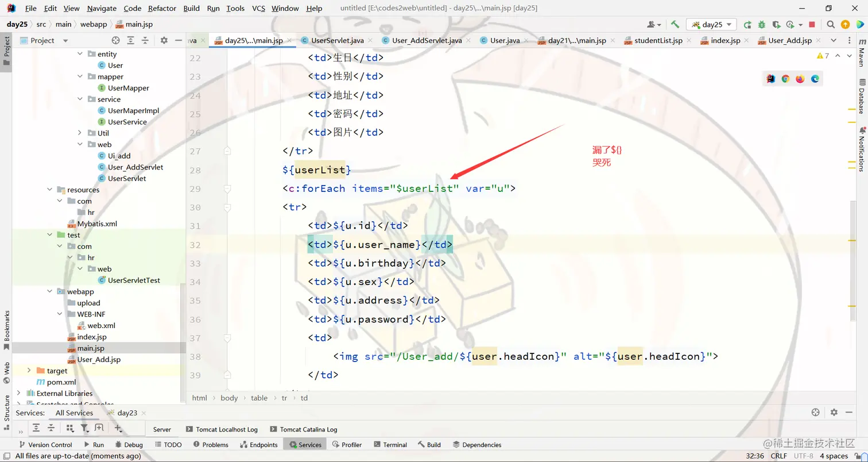
Task: Collapse the mapper folder in the tree
Action: [x=80, y=76]
